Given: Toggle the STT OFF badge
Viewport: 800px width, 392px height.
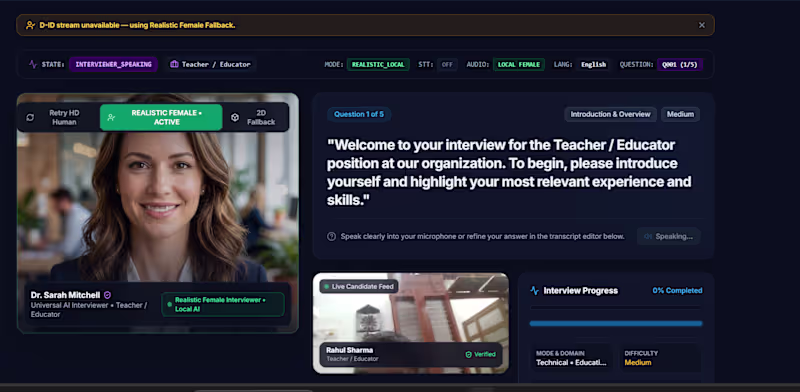Looking at the screenshot, I should 447,64.
